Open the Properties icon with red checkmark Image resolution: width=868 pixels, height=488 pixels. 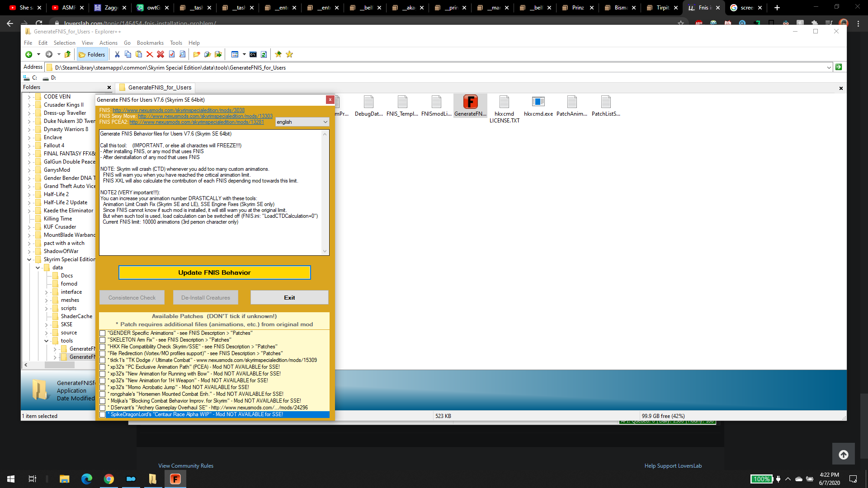[172, 54]
